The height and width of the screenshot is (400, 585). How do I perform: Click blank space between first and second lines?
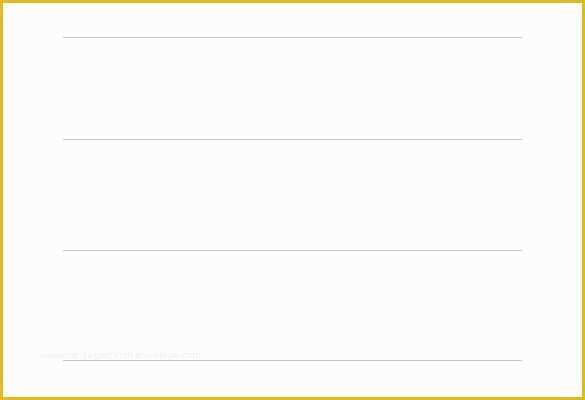coord(292,88)
